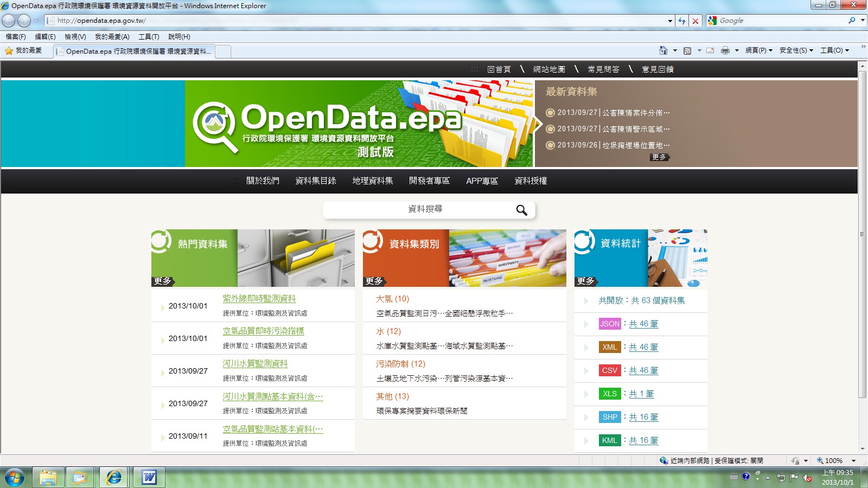Screen dimensions: 868x488
Task: Click the browser address bar URL
Action: 101,21
